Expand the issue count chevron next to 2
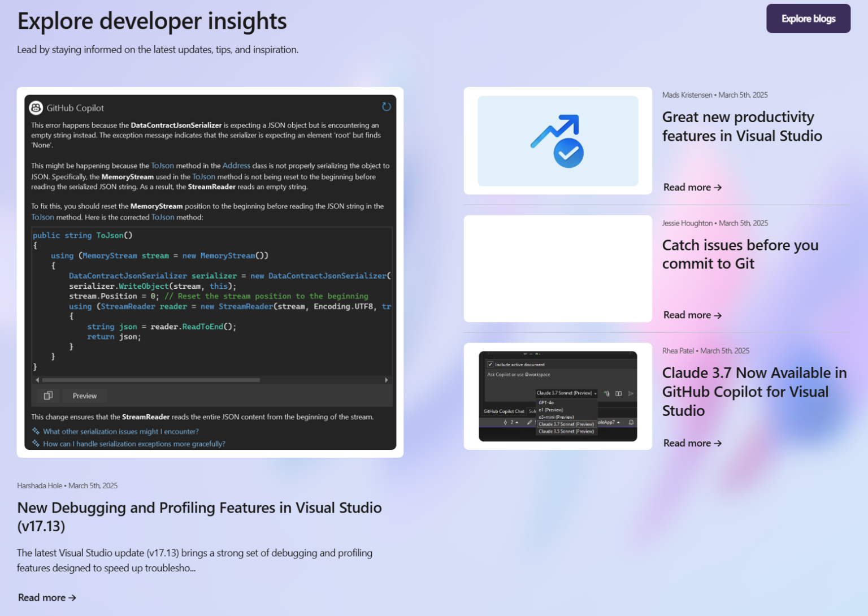This screenshot has height=616, width=868. point(517,422)
